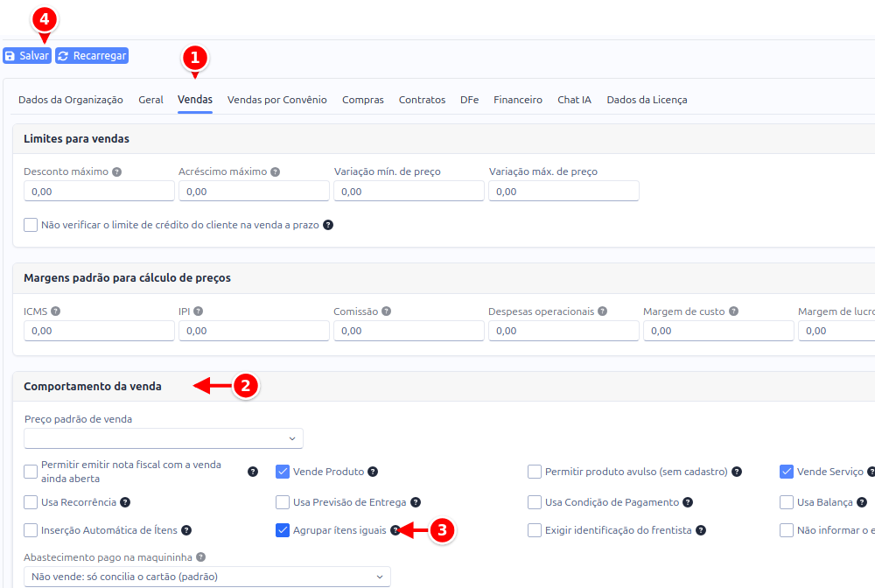Click the Variação mín. de preço field
The width and height of the screenshot is (875, 588).
409,192
